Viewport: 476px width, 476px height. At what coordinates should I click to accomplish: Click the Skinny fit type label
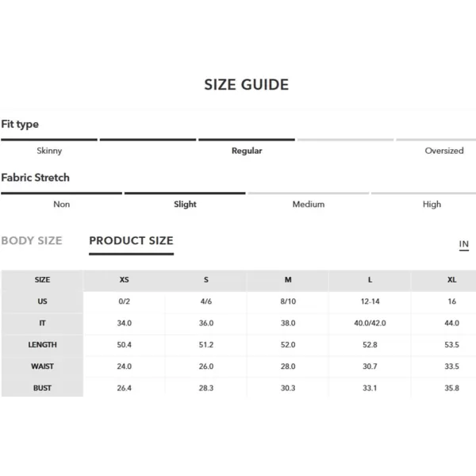(x=49, y=151)
